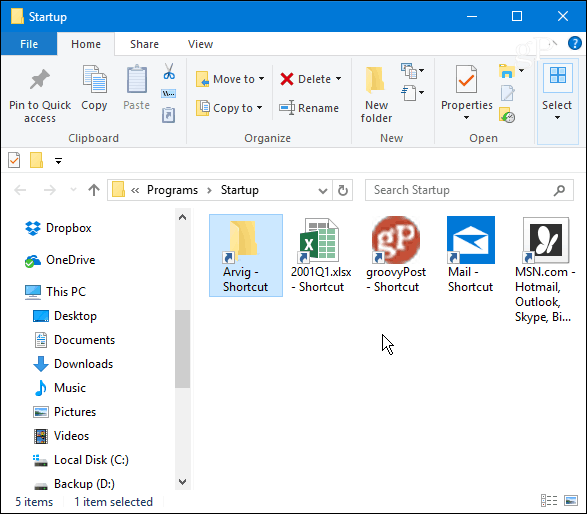Select the Arvig - Shortcut folder

(x=246, y=255)
